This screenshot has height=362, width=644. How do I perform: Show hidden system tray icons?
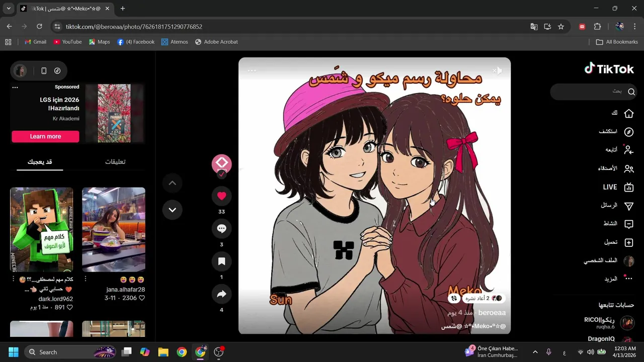[535, 352]
